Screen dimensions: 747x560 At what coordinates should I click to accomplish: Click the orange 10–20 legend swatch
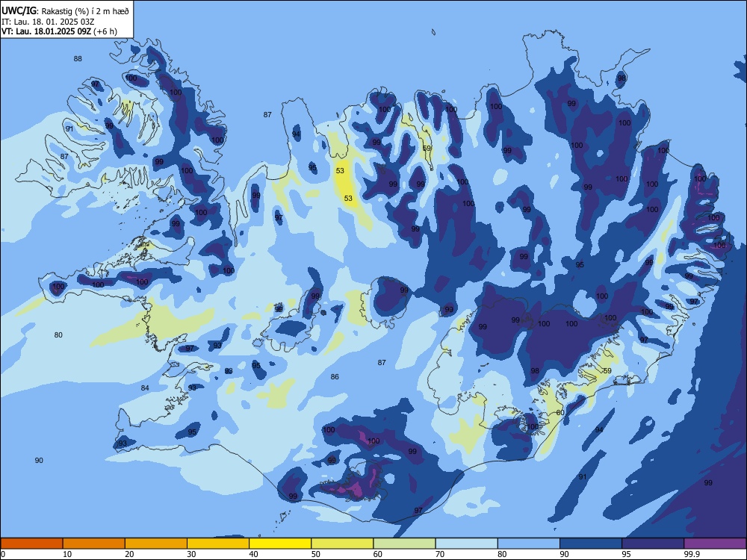(94, 544)
